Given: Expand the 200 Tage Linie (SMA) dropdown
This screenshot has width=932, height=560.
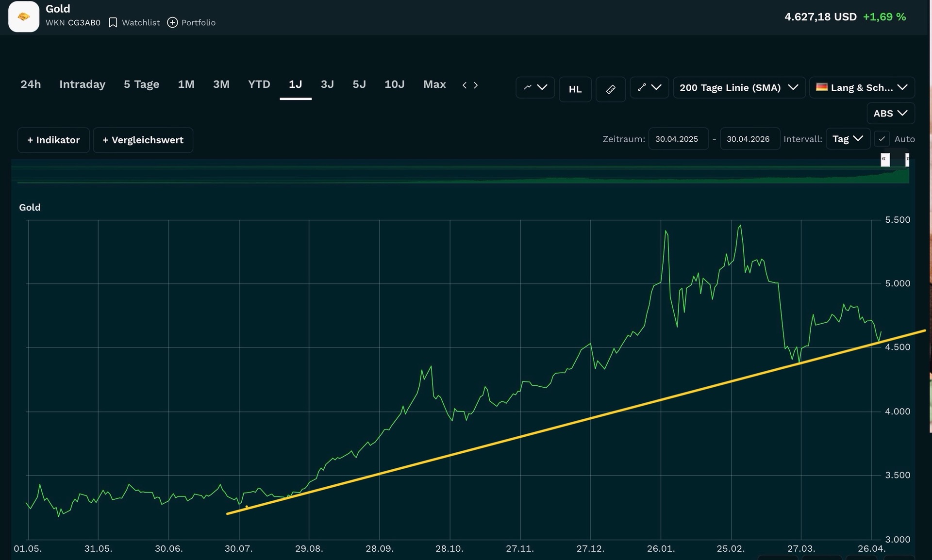Looking at the screenshot, I should pyautogui.click(x=739, y=88).
